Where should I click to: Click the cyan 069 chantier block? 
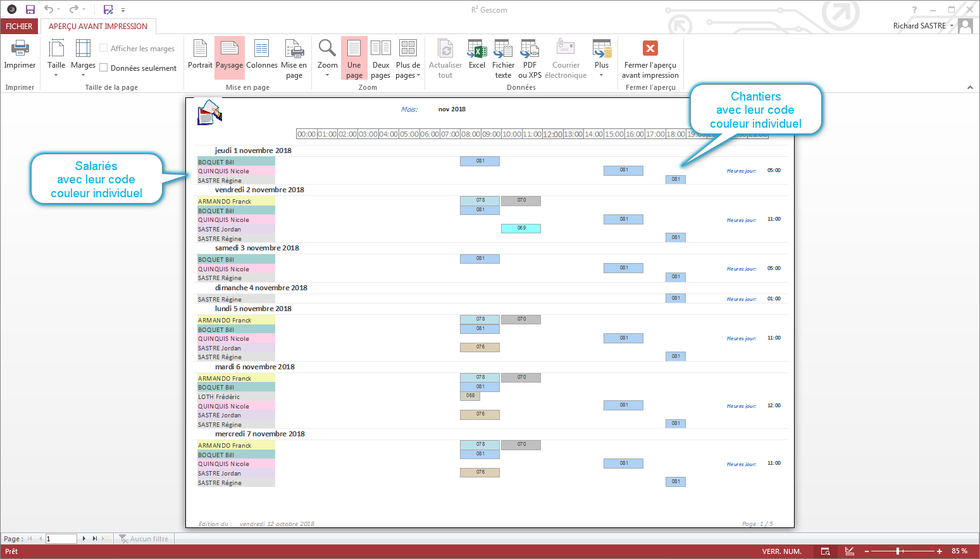point(521,228)
